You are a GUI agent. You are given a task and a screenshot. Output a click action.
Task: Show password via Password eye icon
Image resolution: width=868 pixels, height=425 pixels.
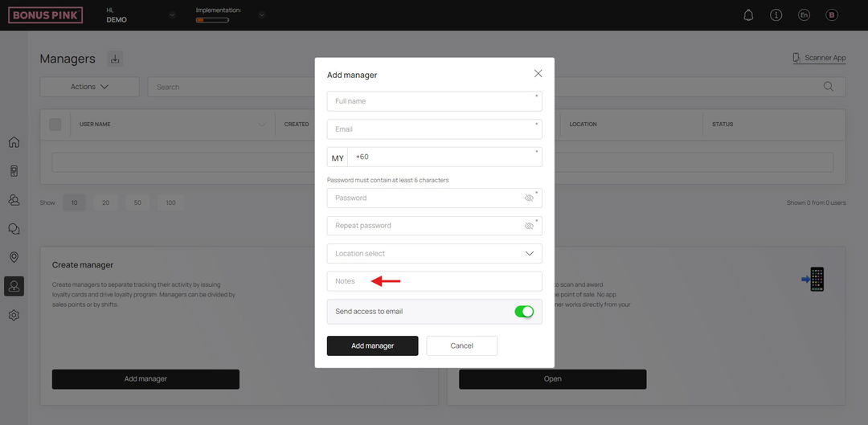529,198
